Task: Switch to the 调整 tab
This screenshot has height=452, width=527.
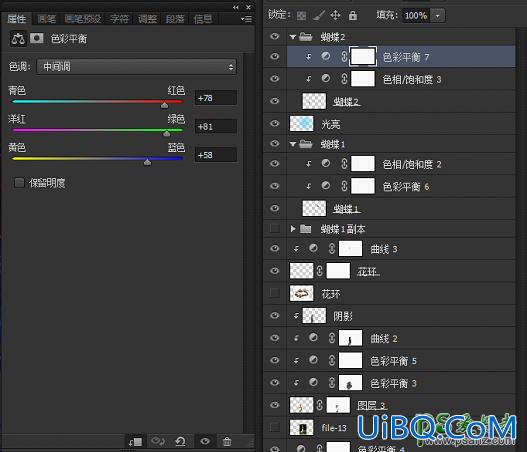Action: 147,19
